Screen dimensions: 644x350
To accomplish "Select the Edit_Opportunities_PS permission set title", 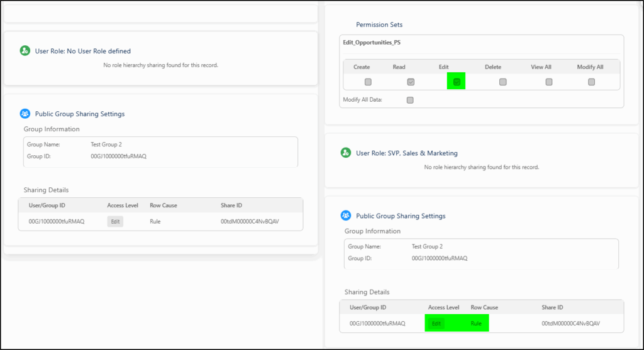I will tap(372, 43).
